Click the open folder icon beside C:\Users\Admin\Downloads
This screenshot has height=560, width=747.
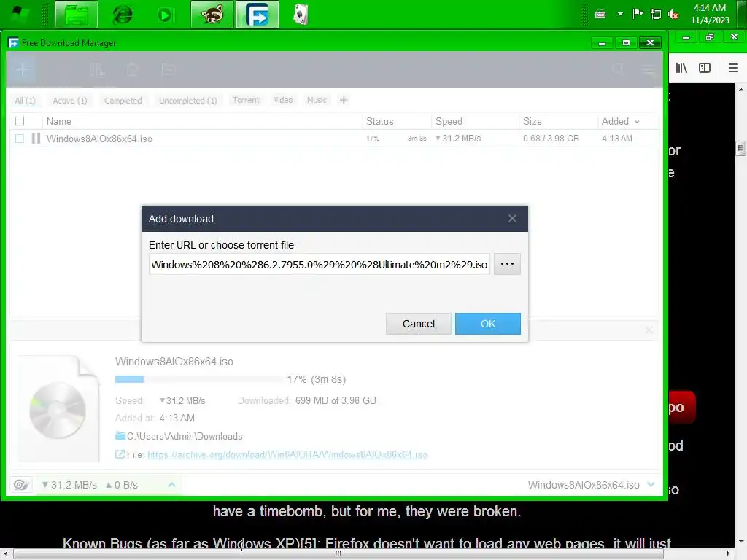click(x=120, y=436)
